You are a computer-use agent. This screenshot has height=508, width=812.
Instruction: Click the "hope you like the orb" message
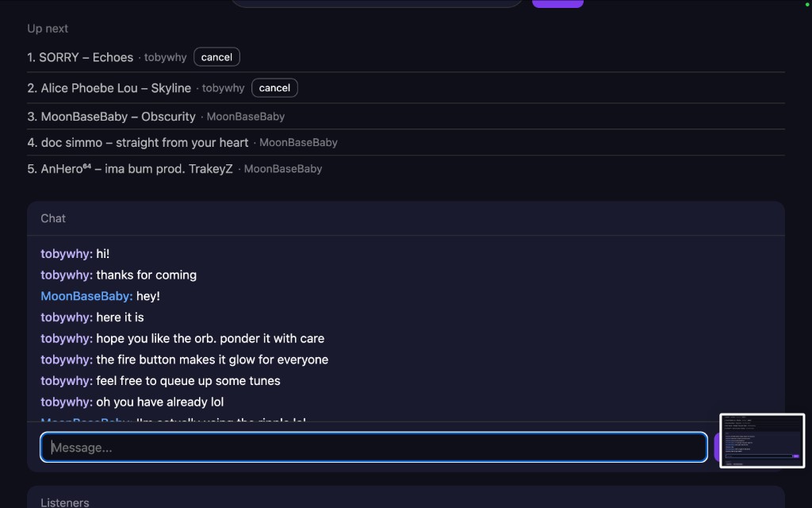point(210,338)
